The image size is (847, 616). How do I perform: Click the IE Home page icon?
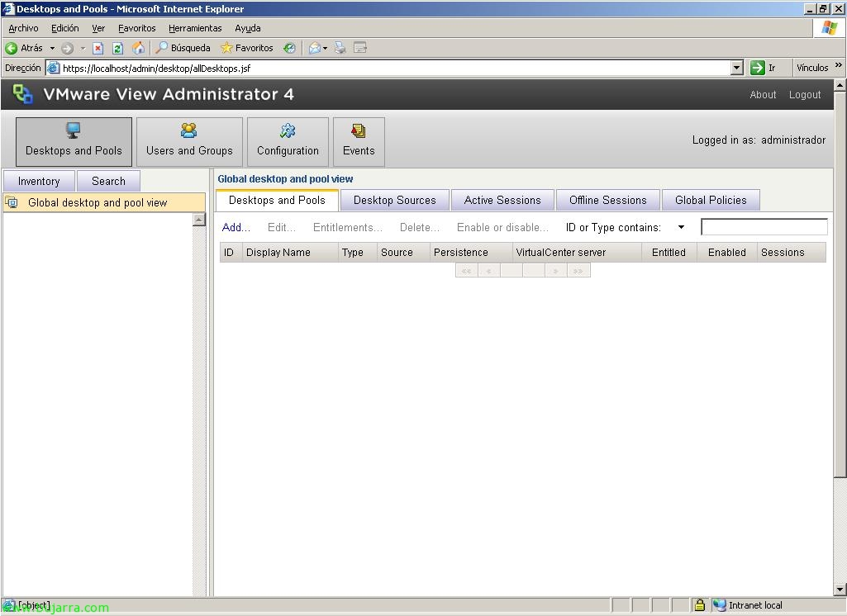click(139, 48)
